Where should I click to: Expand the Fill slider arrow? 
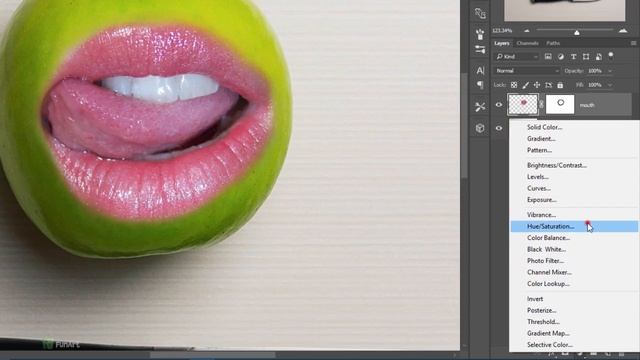click(x=610, y=85)
